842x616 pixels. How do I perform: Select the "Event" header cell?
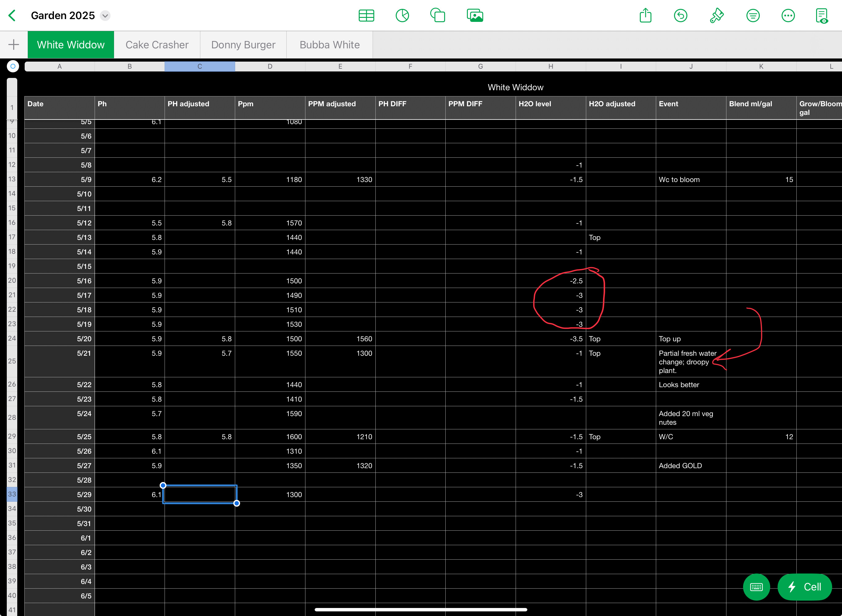point(691,108)
